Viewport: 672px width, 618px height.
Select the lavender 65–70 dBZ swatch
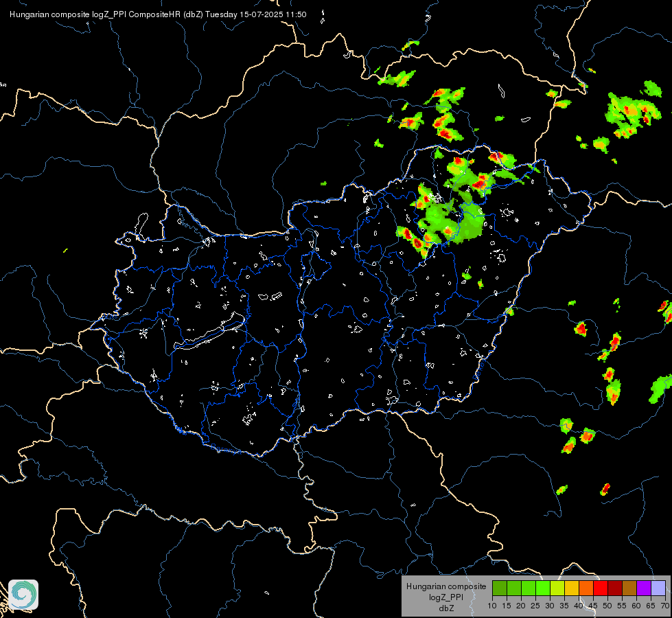click(x=658, y=588)
